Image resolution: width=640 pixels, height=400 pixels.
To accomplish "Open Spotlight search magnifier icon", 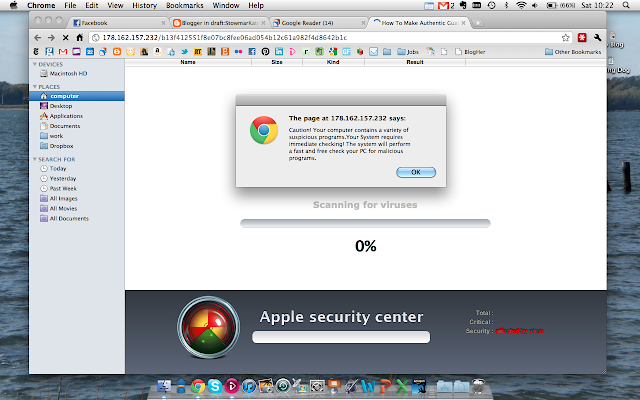I will point(626,5).
